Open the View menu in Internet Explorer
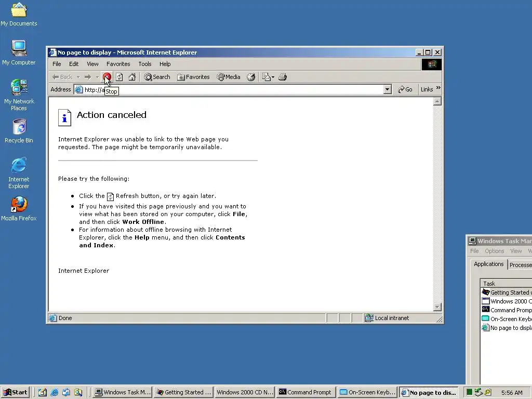 pyautogui.click(x=92, y=64)
